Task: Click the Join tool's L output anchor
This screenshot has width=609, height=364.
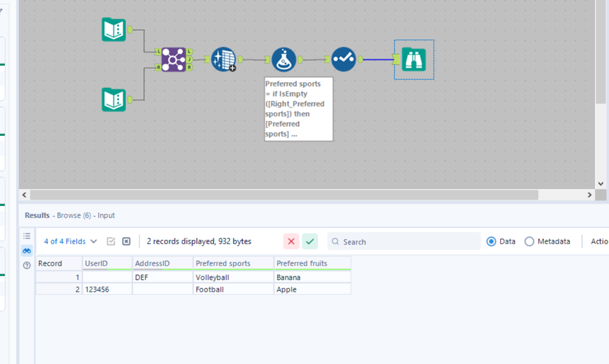Action: pos(189,51)
